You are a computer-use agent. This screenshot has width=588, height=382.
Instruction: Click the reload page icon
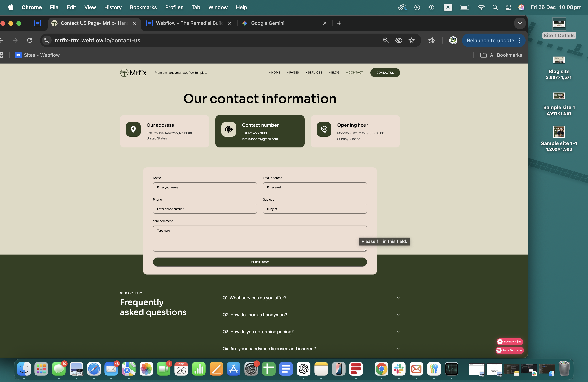click(30, 40)
